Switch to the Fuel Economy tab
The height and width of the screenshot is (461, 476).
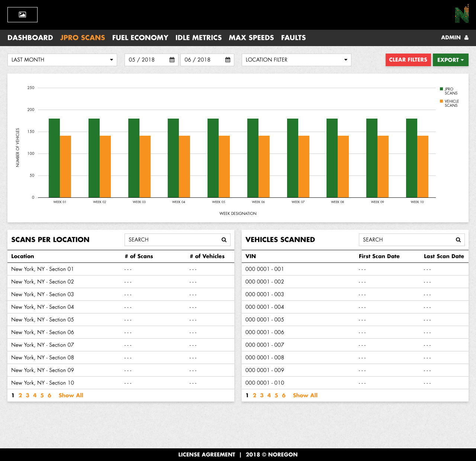tap(140, 38)
